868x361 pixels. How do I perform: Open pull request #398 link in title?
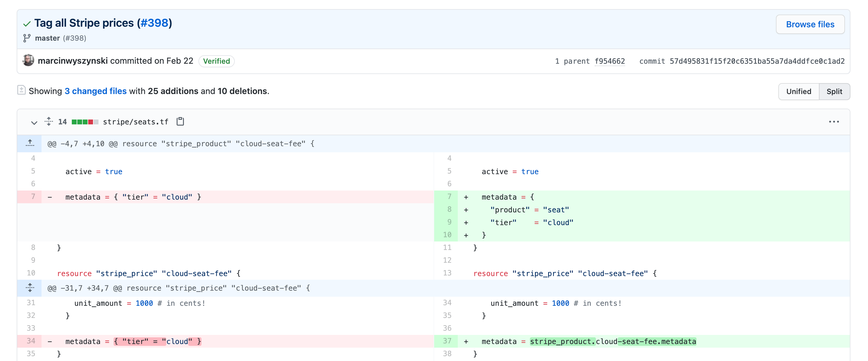(x=154, y=23)
